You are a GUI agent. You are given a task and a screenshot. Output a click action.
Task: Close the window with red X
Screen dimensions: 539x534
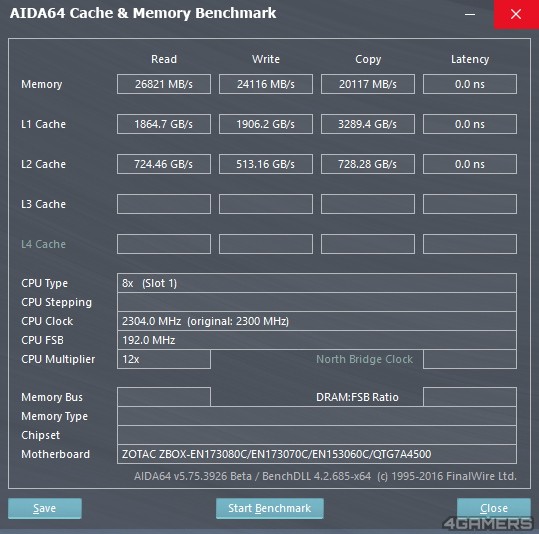[516, 14]
